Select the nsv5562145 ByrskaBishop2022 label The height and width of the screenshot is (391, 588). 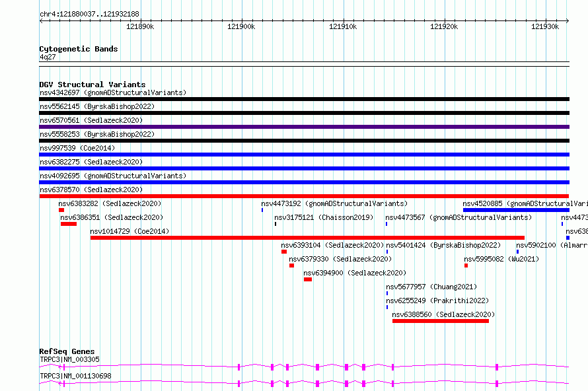click(x=97, y=106)
